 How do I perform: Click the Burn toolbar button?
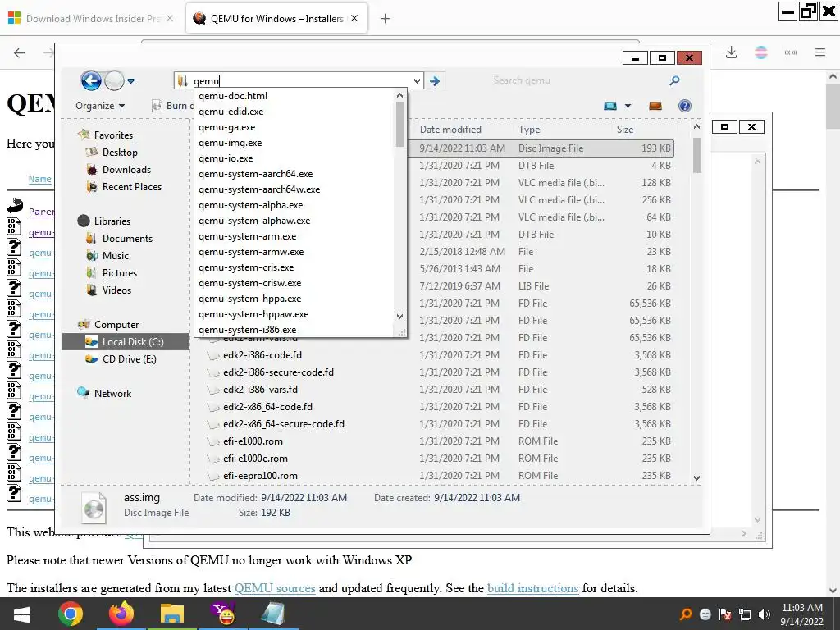coord(171,106)
